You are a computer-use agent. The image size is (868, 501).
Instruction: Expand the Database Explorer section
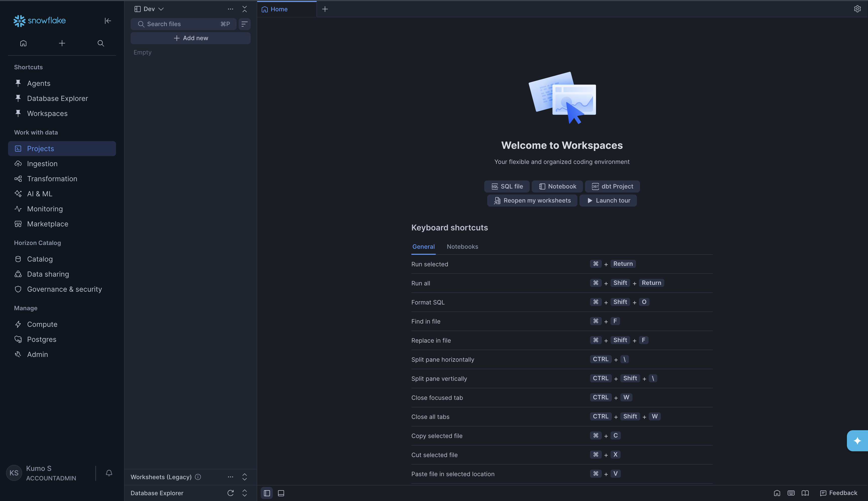pos(244,493)
